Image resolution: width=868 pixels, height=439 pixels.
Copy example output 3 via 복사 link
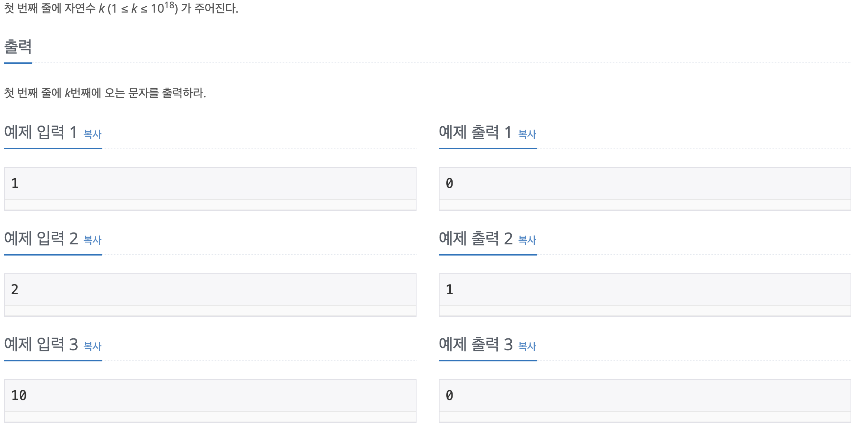point(527,346)
